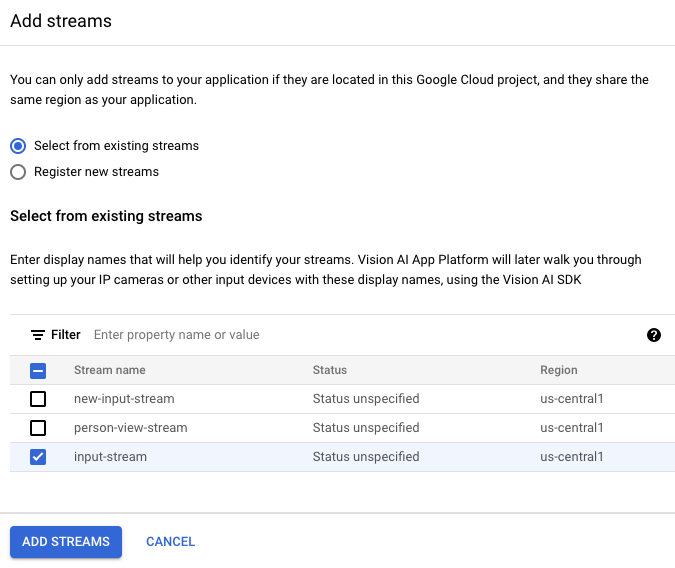Click the Filter list icon

coord(38,335)
